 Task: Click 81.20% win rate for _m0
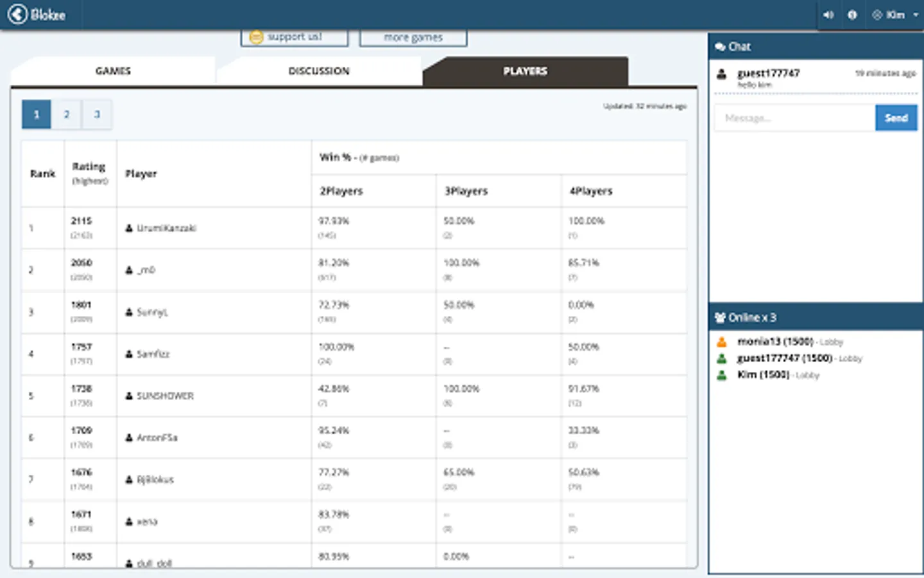pyautogui.click(x=334, y=263)
